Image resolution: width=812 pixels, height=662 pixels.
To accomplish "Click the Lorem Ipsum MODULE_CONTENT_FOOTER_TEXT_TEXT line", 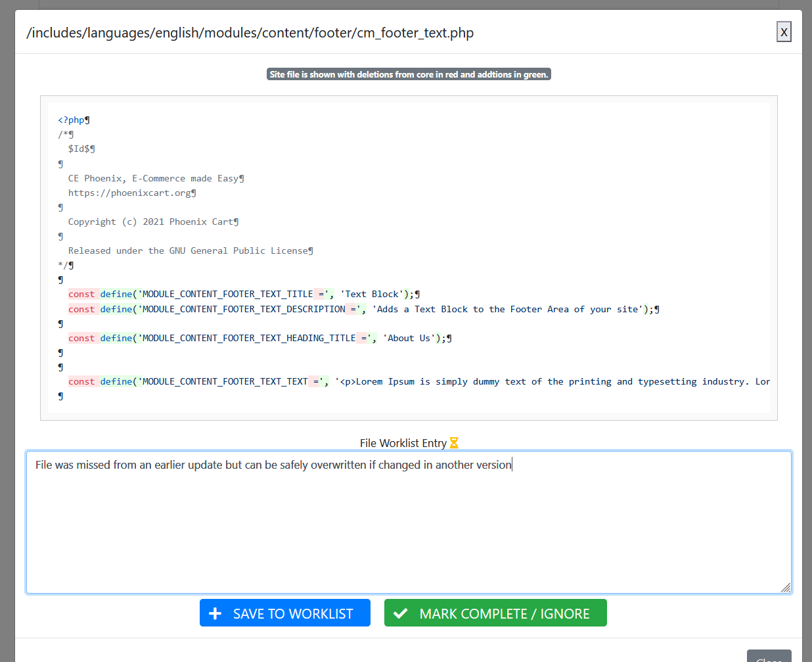I will click(419, 381).
